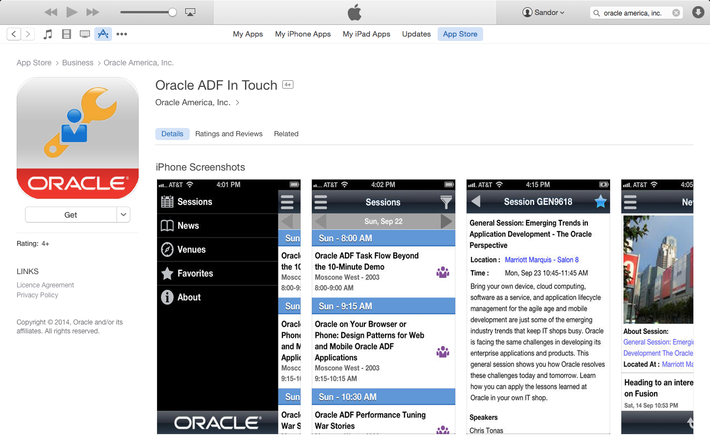Click Venues compass icon in first screenshot

point(167,250)
